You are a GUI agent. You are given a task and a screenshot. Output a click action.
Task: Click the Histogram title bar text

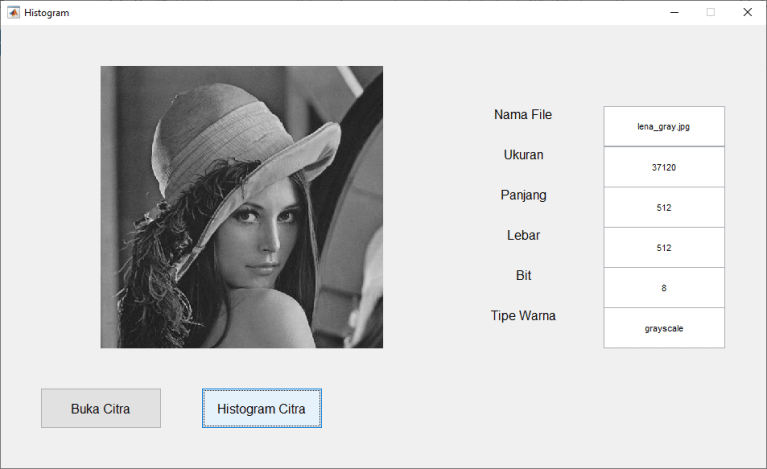point(47,12)
